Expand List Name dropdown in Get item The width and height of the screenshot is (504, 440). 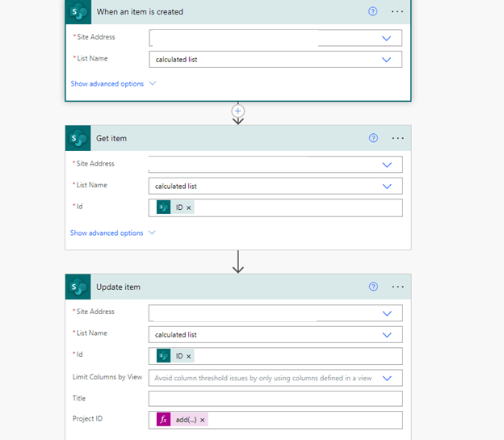click(387, 186)
